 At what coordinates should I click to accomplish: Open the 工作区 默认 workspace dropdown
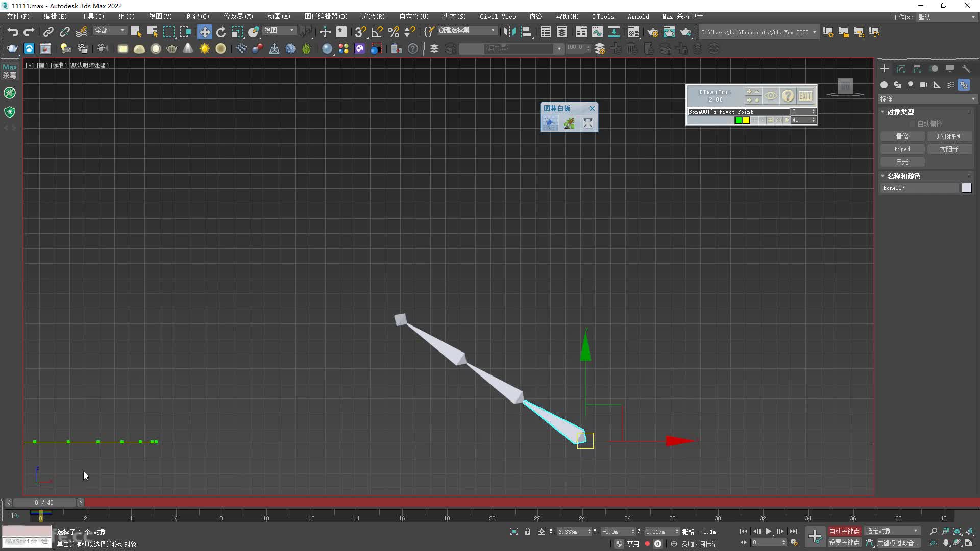[946, 17]
